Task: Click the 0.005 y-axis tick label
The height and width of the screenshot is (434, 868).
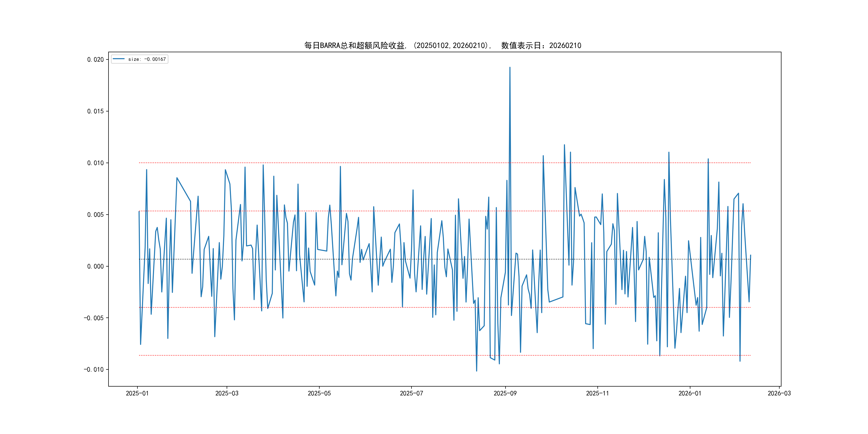Action: click(95, 215)
